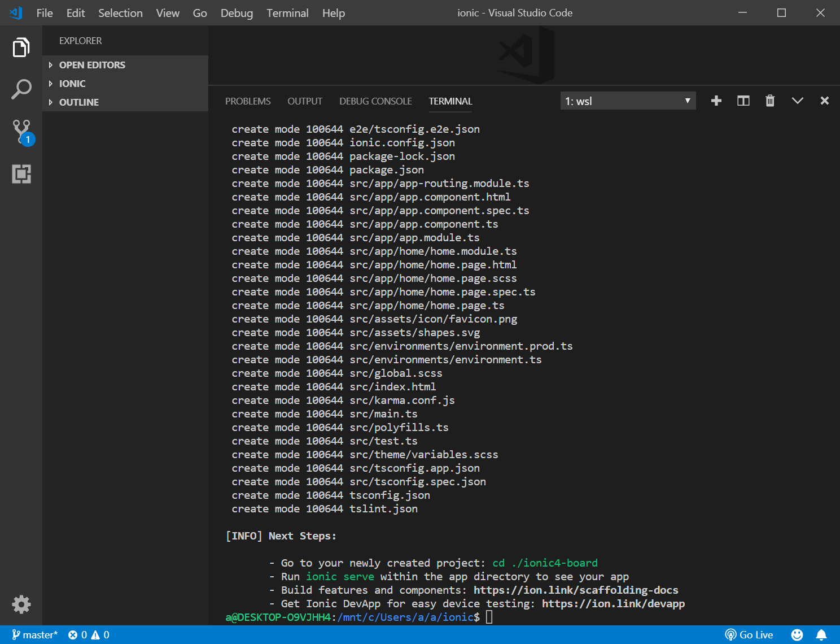The height and width of the screenshot is (644, 840).
Task: Click the master* branch indicator
Action: [35, 635]
